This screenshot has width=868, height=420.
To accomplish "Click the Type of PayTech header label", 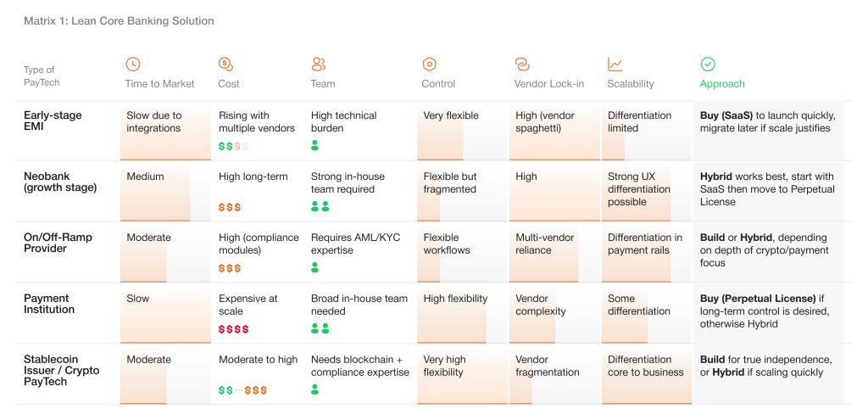I will pos(42,76).
